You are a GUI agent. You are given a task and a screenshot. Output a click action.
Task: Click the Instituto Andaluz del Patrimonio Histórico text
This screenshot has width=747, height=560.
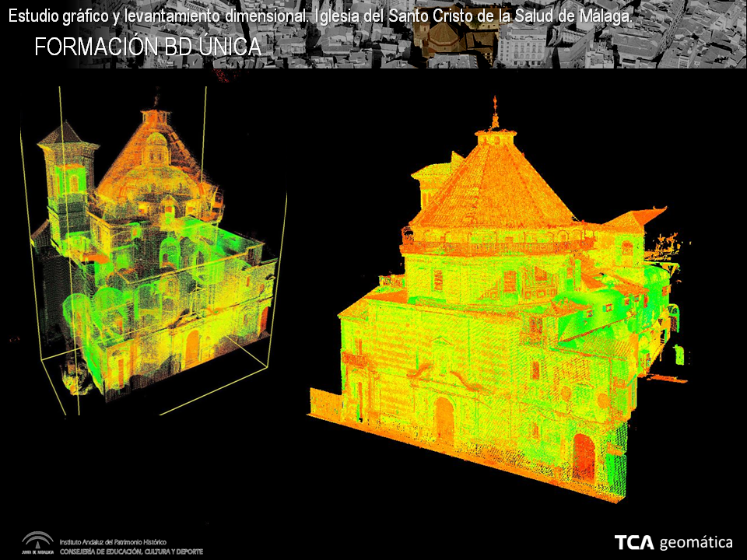point(113,542)
